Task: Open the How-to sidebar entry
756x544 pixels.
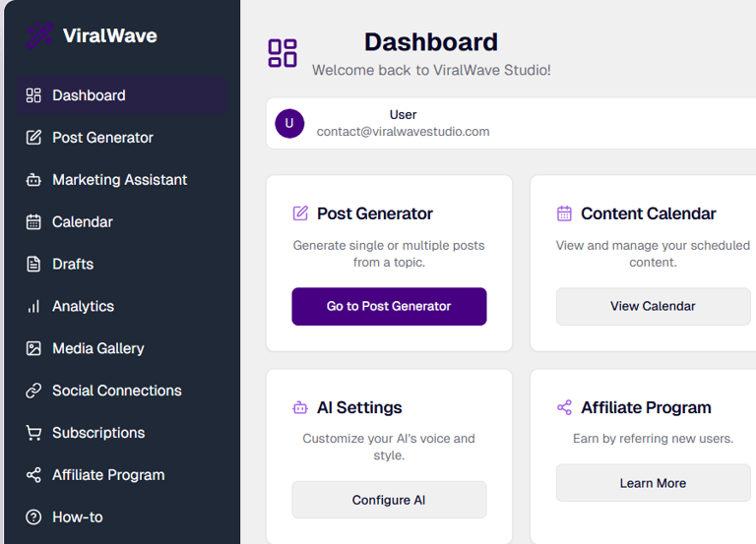Action: pyautogui.click(x=122, y=517)
